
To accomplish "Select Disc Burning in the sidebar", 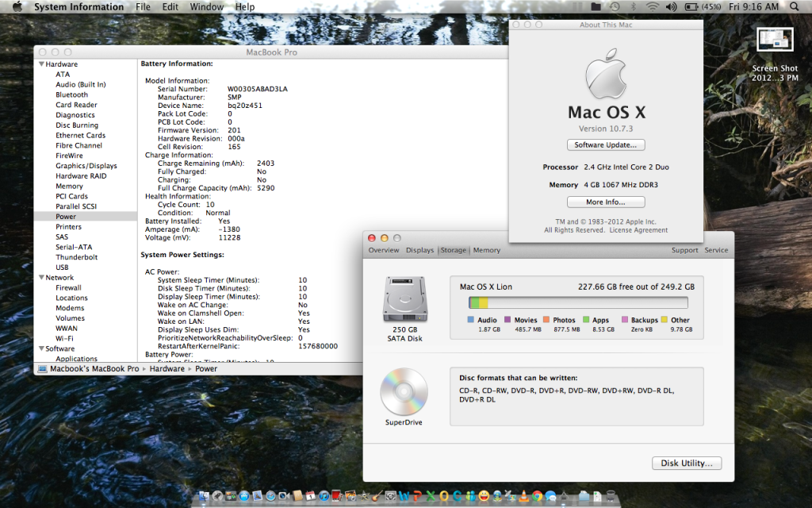I will coord(77,125).
